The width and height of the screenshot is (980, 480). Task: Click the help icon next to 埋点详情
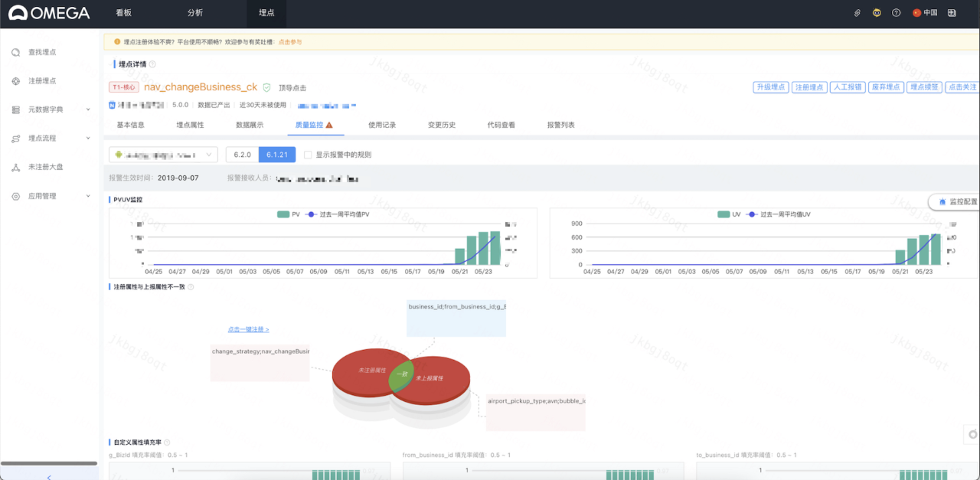point(152,64)
